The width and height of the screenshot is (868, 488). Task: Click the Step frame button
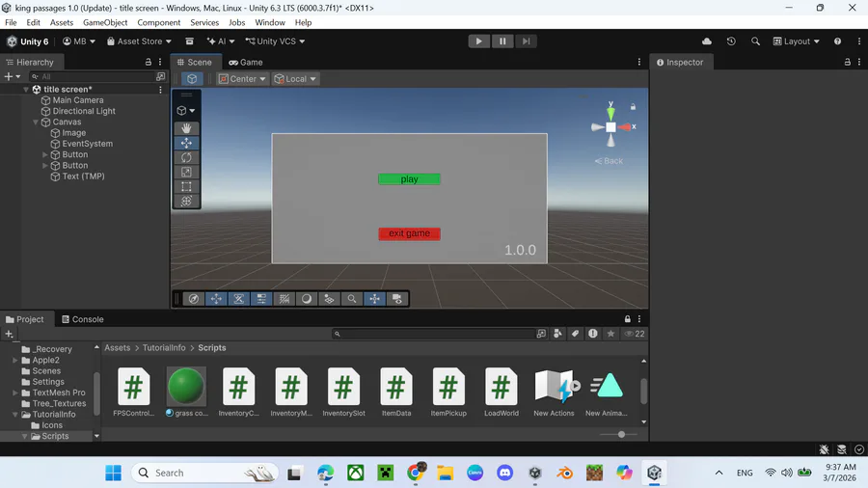(x=526, y=41)
